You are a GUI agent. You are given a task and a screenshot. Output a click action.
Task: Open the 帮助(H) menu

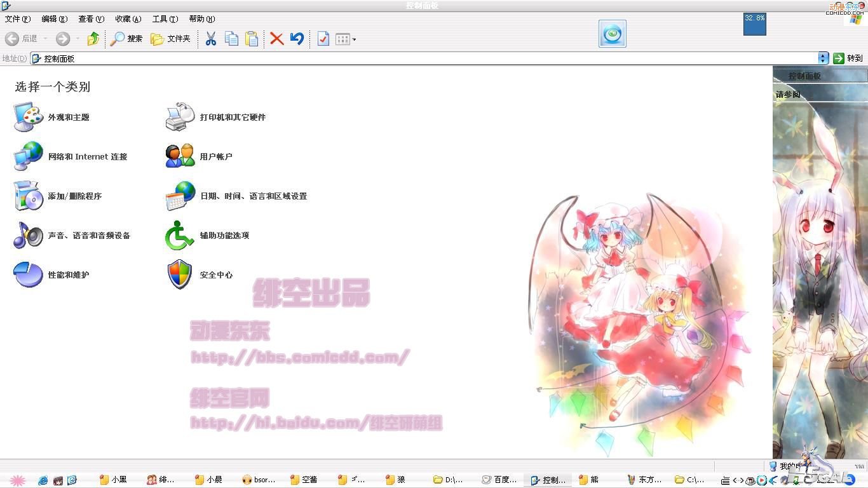click(x=202, y=19)
